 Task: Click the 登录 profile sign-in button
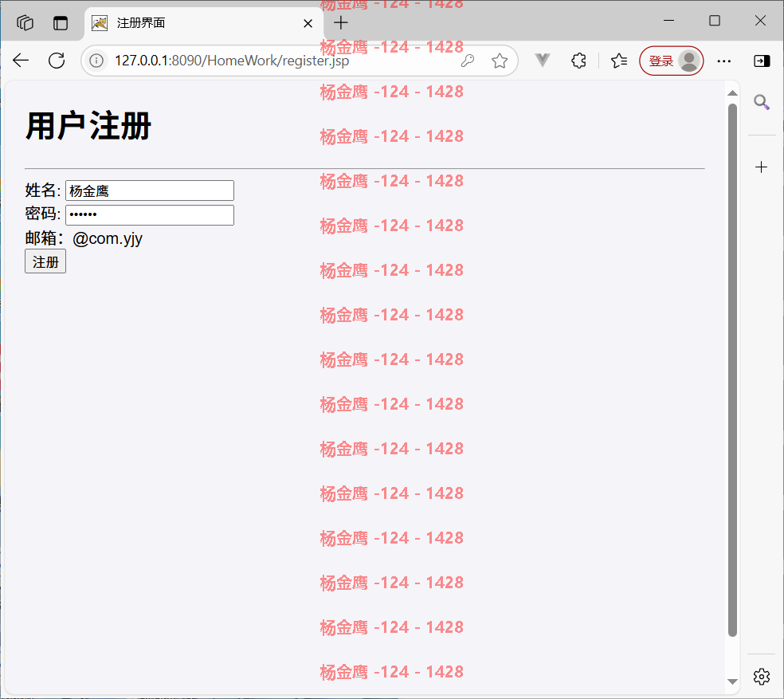pos(672,61)
